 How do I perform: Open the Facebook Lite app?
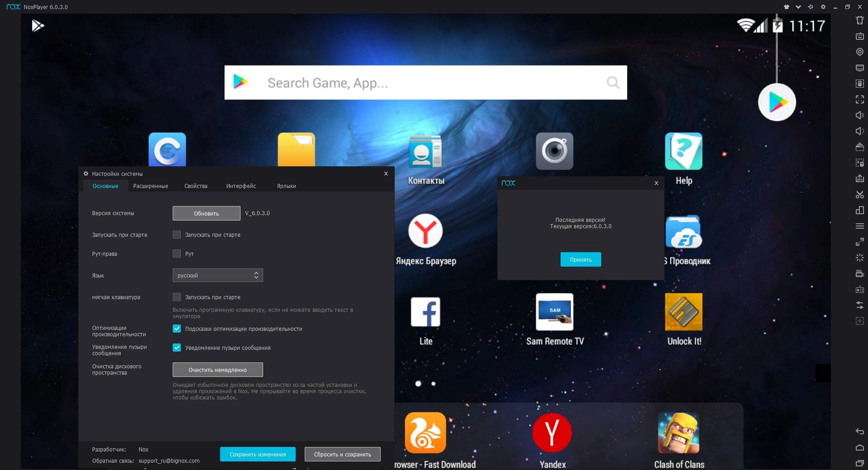coord(425,312)
